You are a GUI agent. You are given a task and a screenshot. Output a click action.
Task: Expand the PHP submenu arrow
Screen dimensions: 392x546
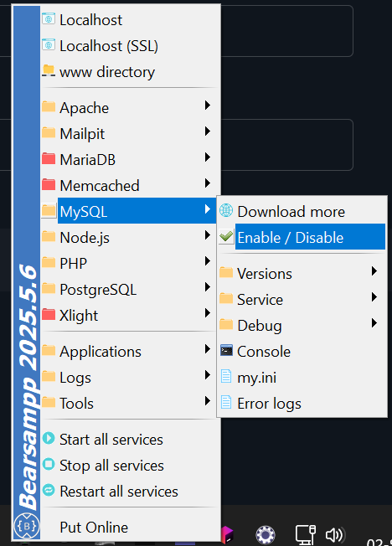tap(208, 261)
